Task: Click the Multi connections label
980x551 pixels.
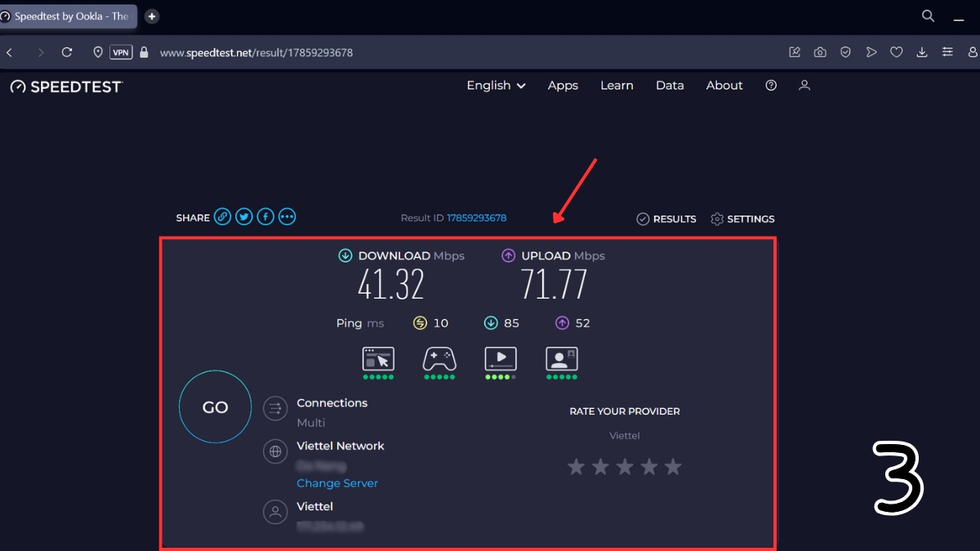Action: pos(311,423)
